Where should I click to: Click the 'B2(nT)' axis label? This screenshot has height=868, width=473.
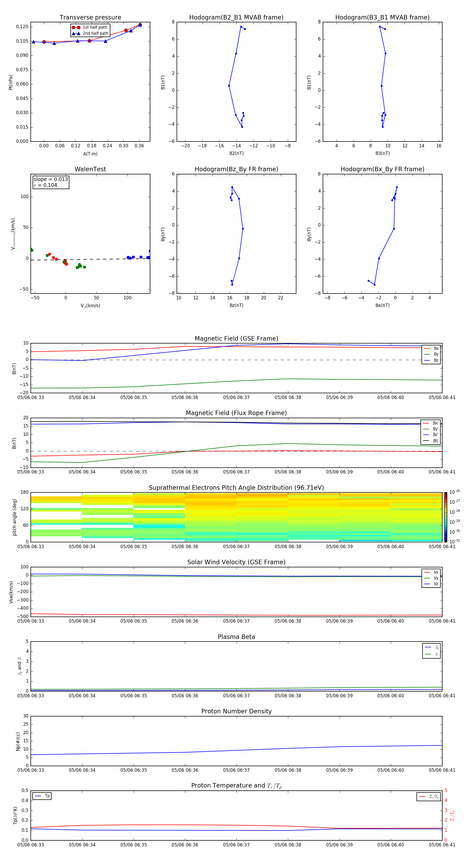point(236,153)
